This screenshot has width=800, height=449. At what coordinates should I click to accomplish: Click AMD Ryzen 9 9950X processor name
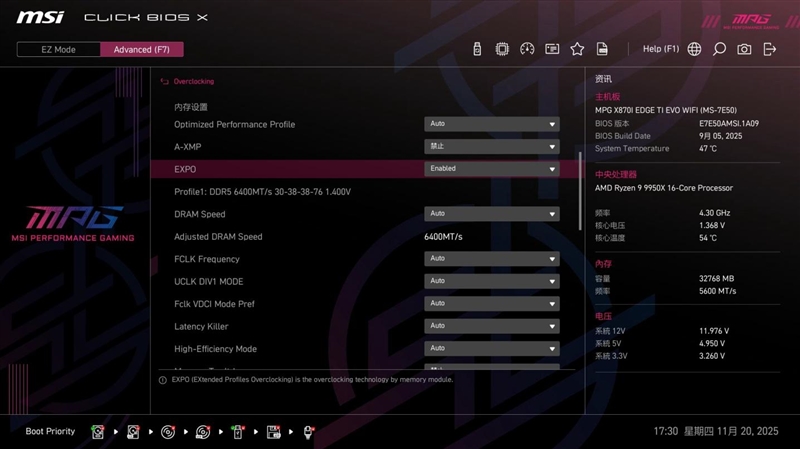[664, 188]
